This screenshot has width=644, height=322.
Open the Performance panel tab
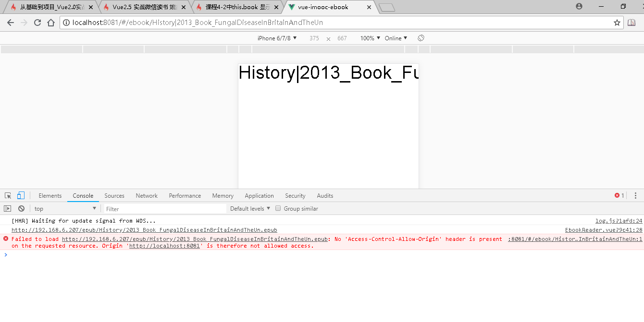pyautogui.click(x=185, y=195)
